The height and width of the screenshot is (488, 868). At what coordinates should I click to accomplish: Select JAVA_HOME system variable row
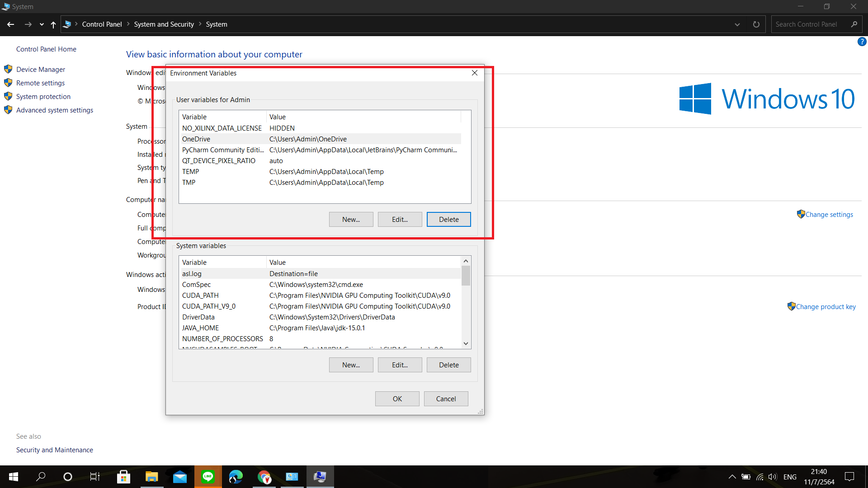[200, 328]
